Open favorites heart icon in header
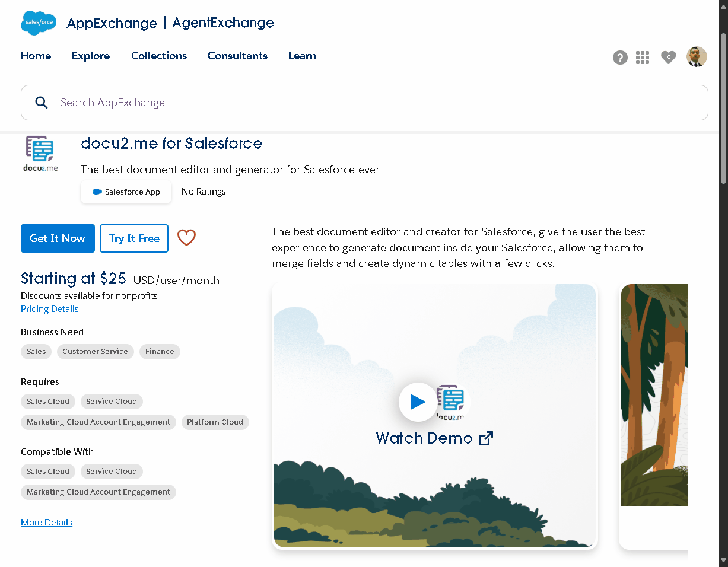Screen dimensions: 728x567 pyautogui.click(x=669, y=58)
